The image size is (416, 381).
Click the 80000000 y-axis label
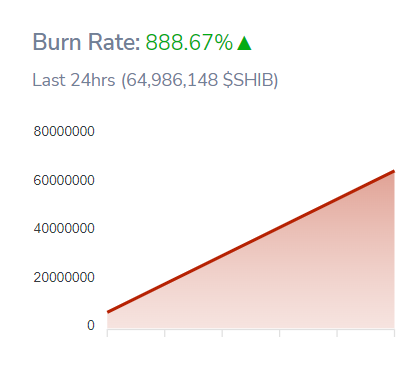point(64,131)
